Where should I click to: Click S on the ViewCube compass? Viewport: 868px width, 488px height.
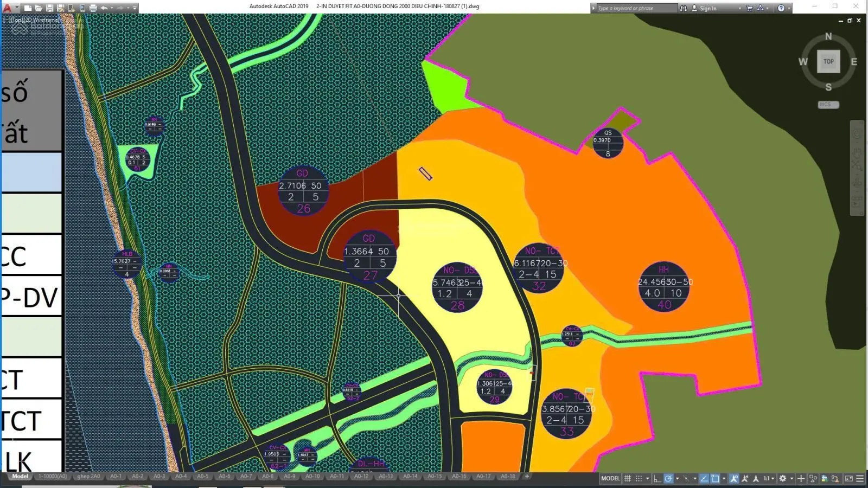pos(828,87)
